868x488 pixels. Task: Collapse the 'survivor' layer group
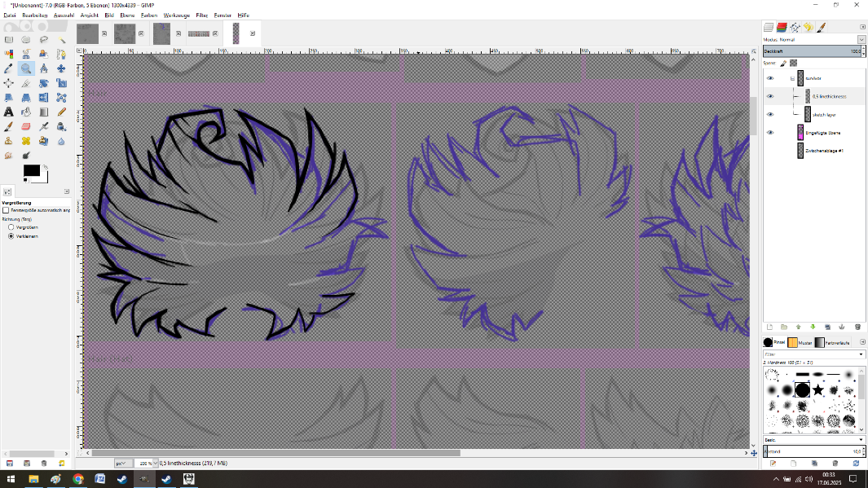point(791,78)
